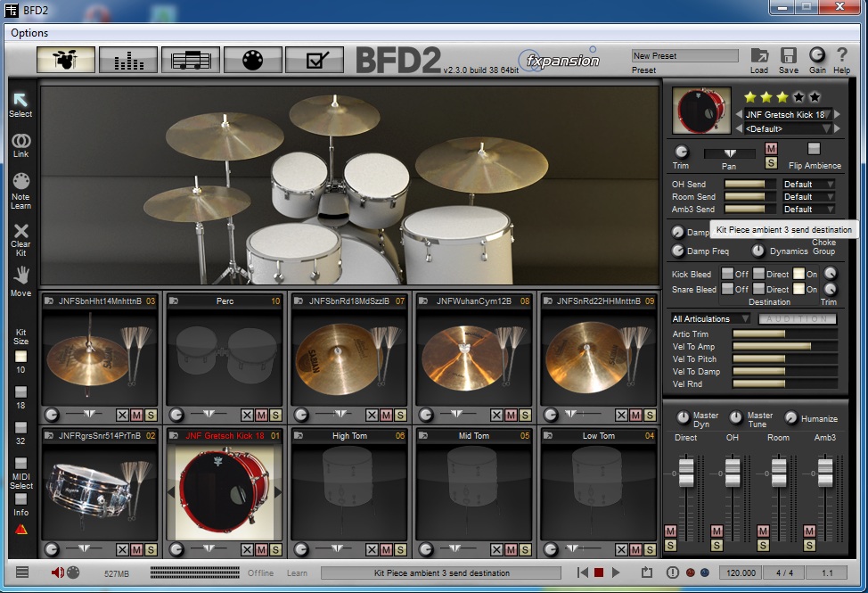Viewport: 868px width, 593px height.
Task: Click the Offline button in status bar
Action: click(260, 573)
